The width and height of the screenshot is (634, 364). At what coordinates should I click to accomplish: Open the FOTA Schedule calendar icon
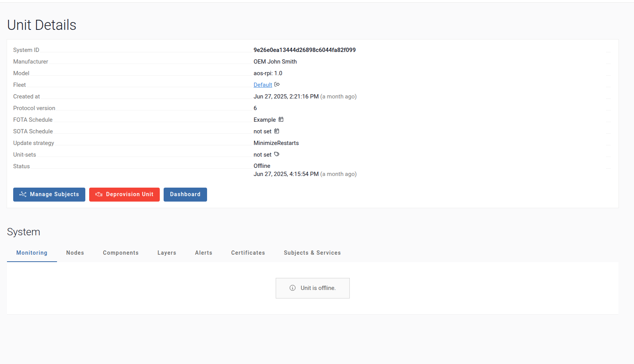tap(281, 119)
